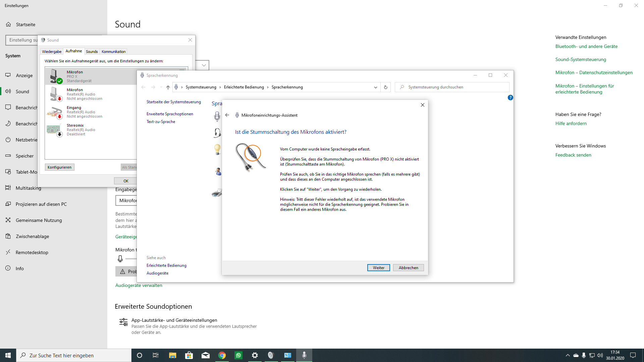The width and height of the screenshot is (644, 362).
Task: Expand the output device dropdown behind Sound dialog
Action: [204, 65]
